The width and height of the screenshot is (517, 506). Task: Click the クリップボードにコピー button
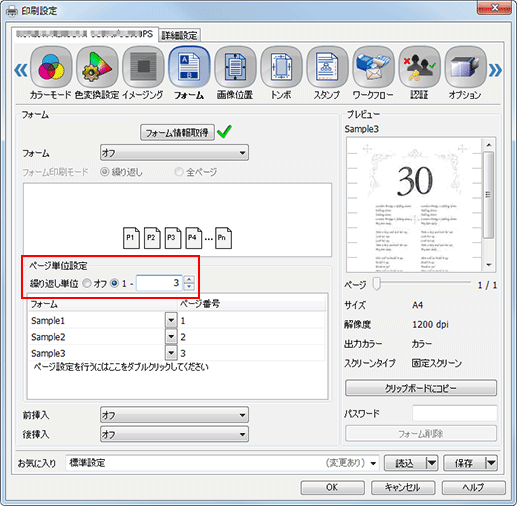421,388
